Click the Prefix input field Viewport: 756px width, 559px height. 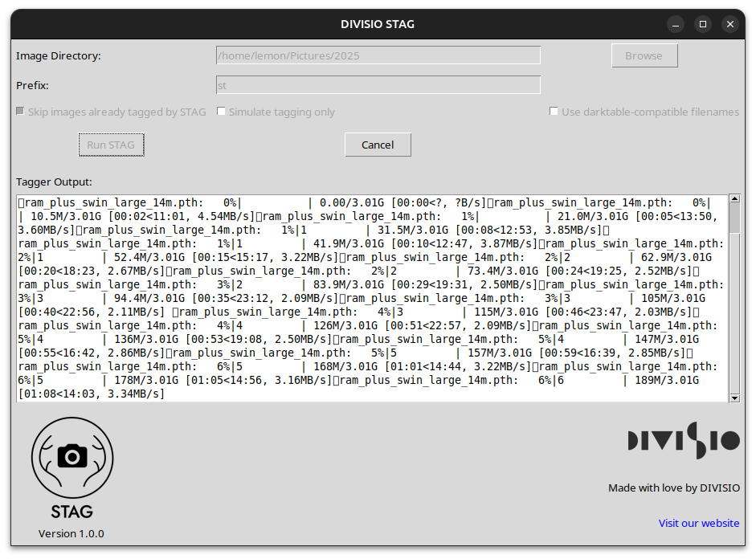[378, 85]
